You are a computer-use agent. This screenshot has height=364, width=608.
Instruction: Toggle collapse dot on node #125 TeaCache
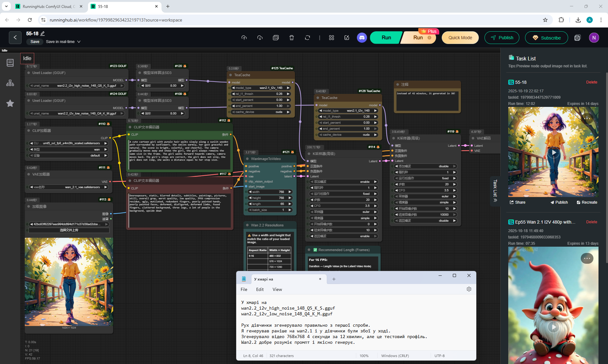coord(231,75)
